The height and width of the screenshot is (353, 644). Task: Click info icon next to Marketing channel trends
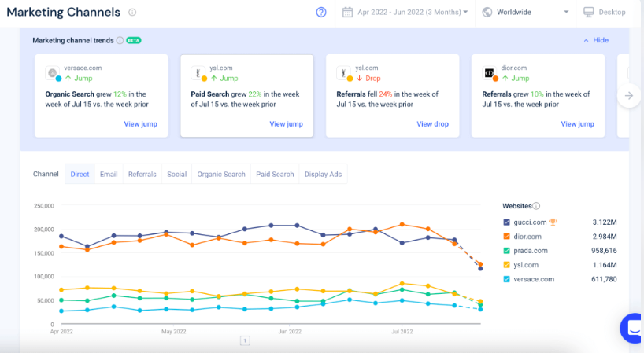click(x=120, y=40)
